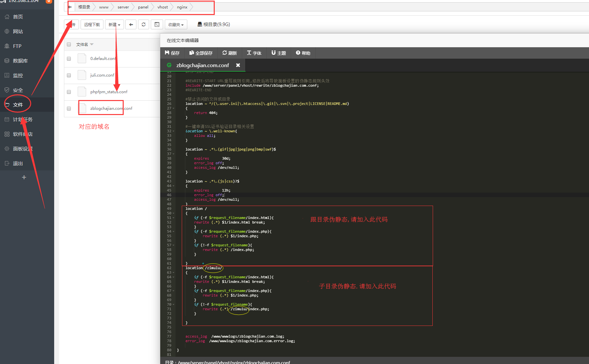
Task: Click the 192.168.1.104 panel header
Action: [23, 1]
